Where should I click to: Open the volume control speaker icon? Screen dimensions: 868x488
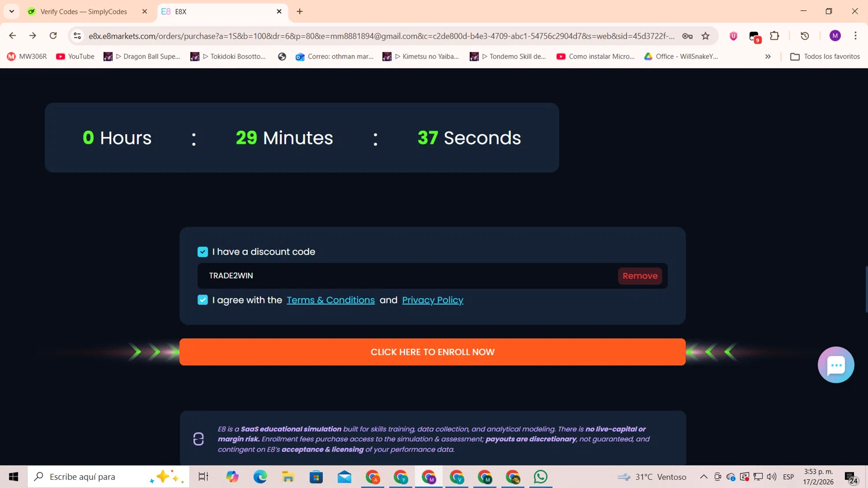771,477
